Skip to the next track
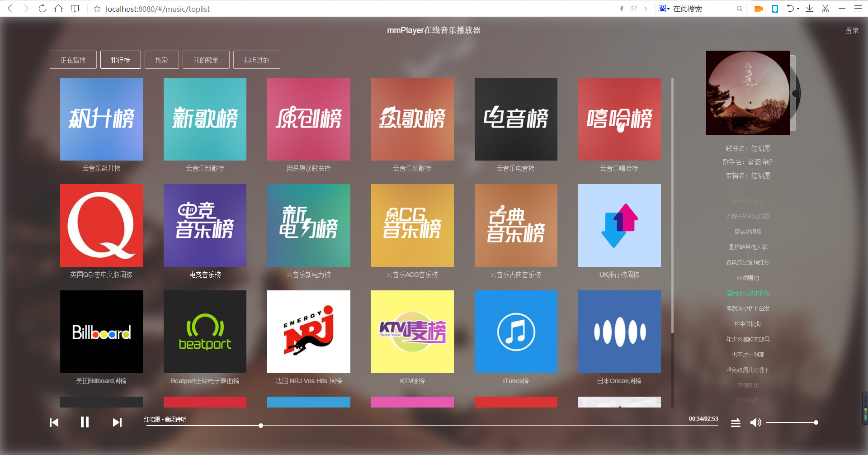Screen dimensions: 868x455 click(x=117, y=422)
